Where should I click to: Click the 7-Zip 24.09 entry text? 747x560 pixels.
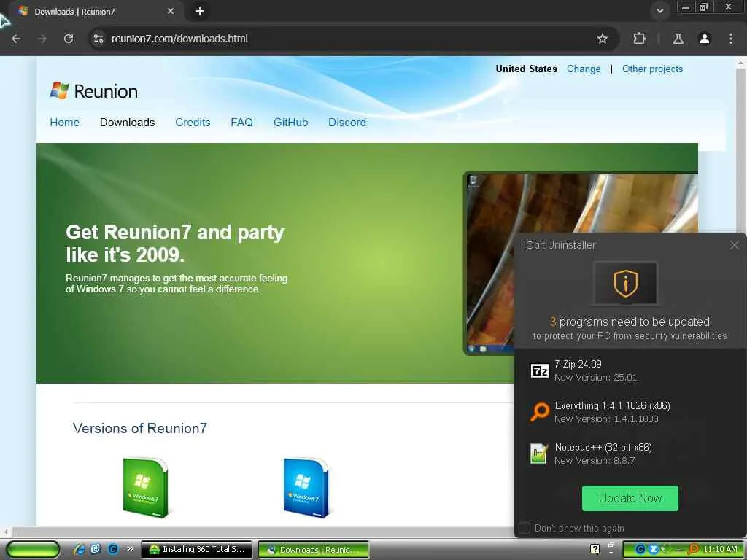tap(578, 364)
